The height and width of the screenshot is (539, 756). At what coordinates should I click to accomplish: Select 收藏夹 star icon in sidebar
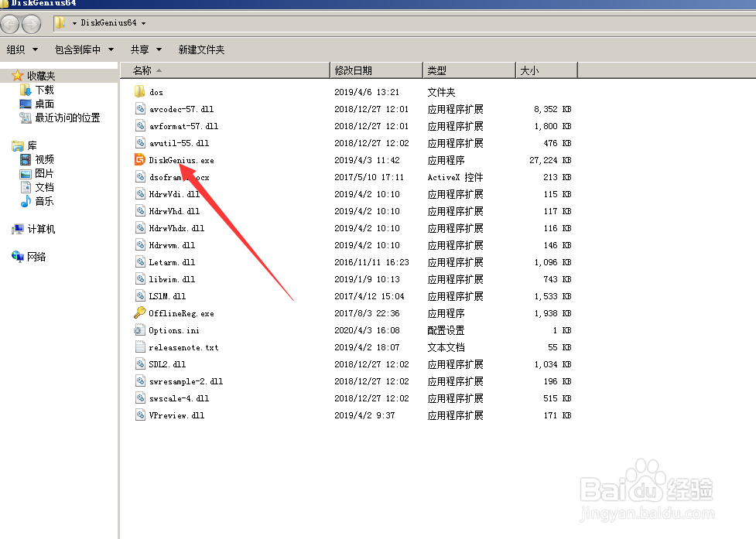pos(17,76)
